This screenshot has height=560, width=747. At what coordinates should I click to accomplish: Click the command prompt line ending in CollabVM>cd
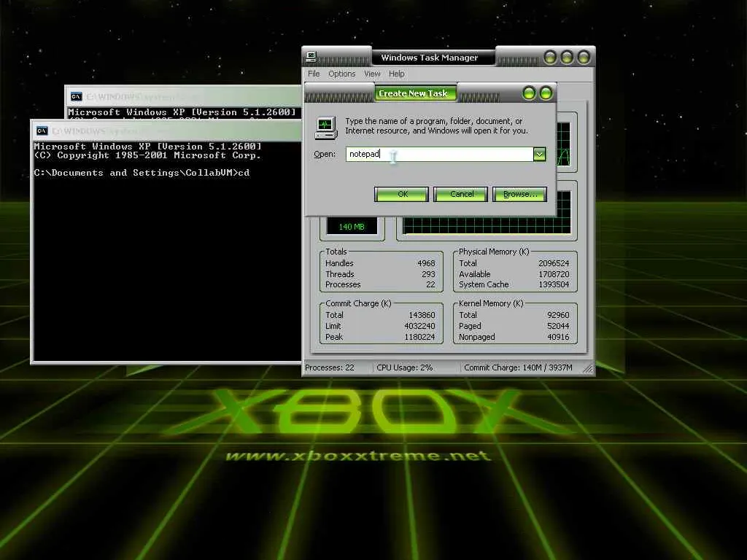tap(142, 173)
